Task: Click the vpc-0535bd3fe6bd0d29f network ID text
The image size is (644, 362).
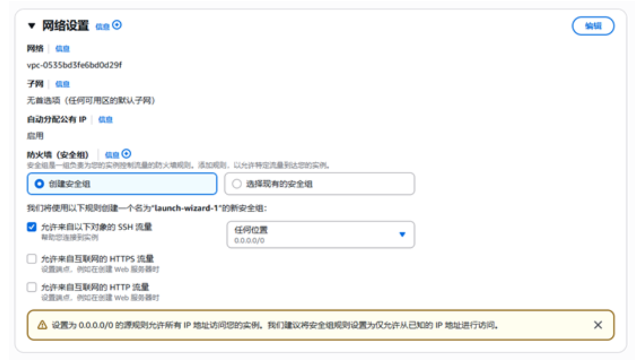Action: (75, 65)
